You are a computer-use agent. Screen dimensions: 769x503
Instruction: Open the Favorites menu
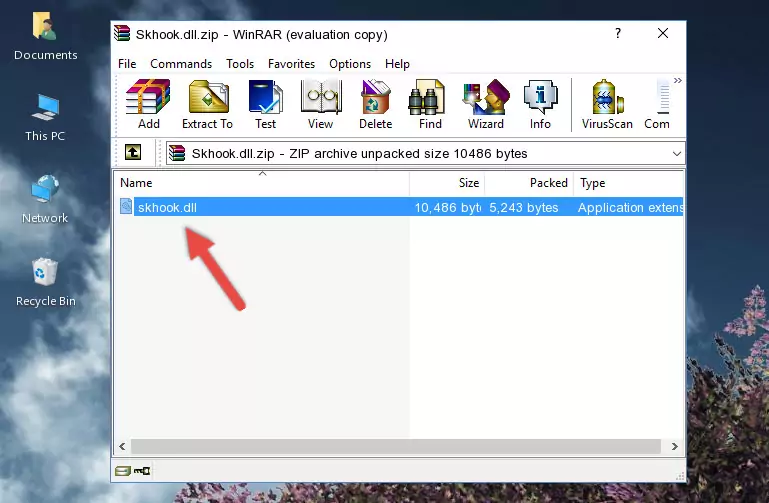291,64
